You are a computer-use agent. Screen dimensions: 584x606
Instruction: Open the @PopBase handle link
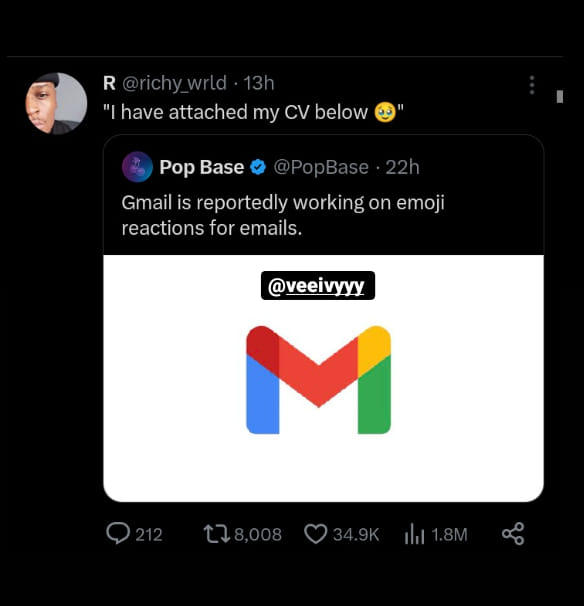[x=321, y=167]
